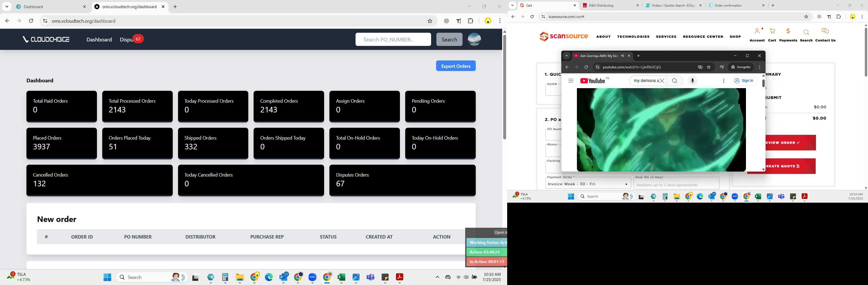Click the OMS page vertical scrollbar

click(x=505, y=87)
